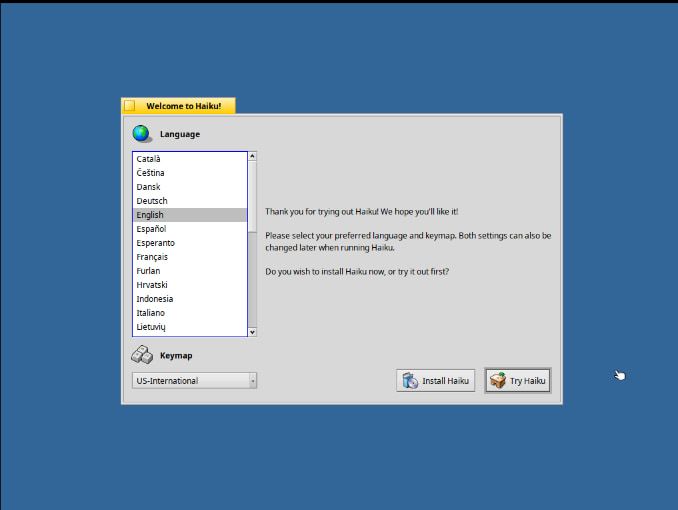Select Italiano in the language list
This screenshot has height=510, width=678.
pos(190,313)
